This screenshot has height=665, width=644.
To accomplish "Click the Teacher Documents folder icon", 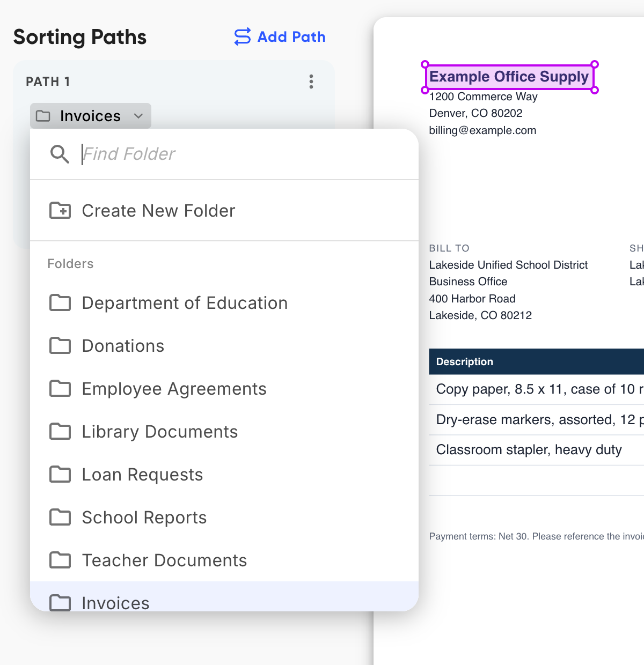I will click(x=60, y=560).
